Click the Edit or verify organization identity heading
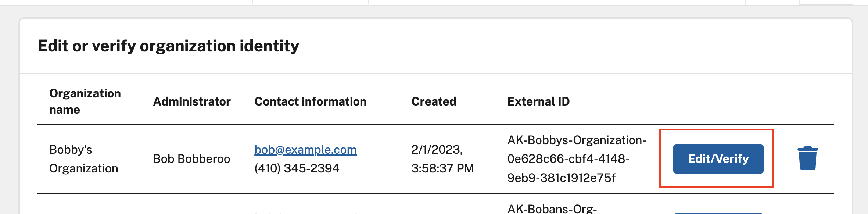This screenshot has width=868, height=214. (168, 46)
